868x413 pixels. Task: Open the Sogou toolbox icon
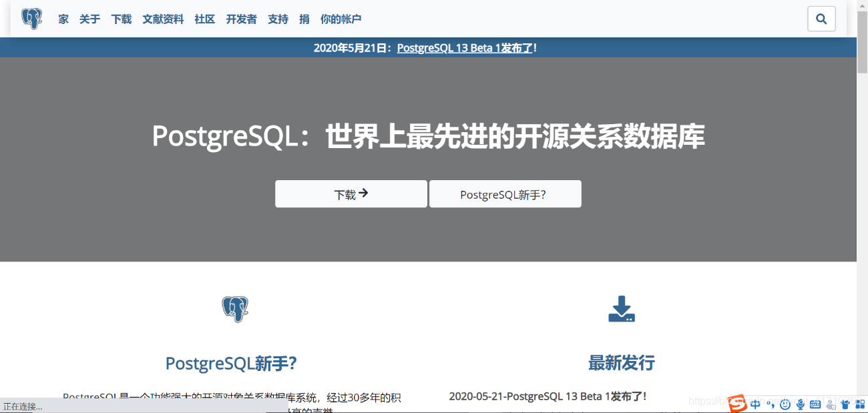861,404
